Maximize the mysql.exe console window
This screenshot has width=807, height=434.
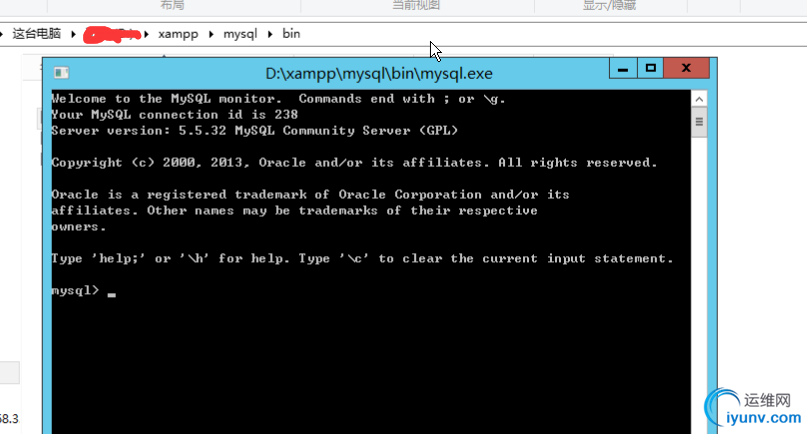point(650,68)
